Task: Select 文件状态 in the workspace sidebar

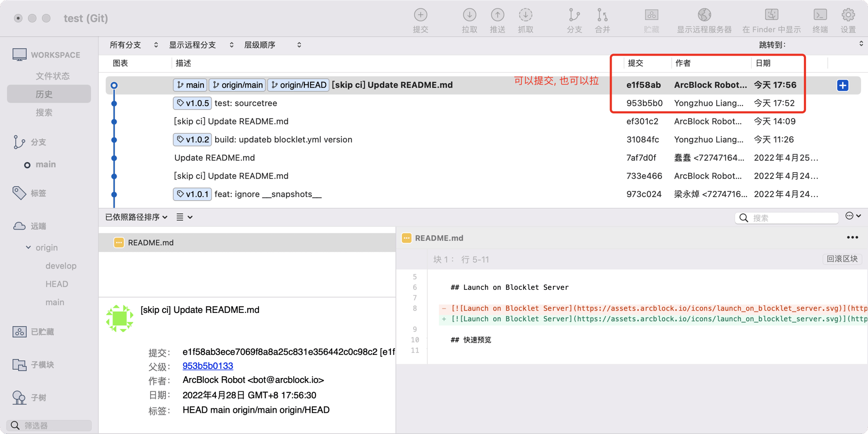Action: click(52, 76)
